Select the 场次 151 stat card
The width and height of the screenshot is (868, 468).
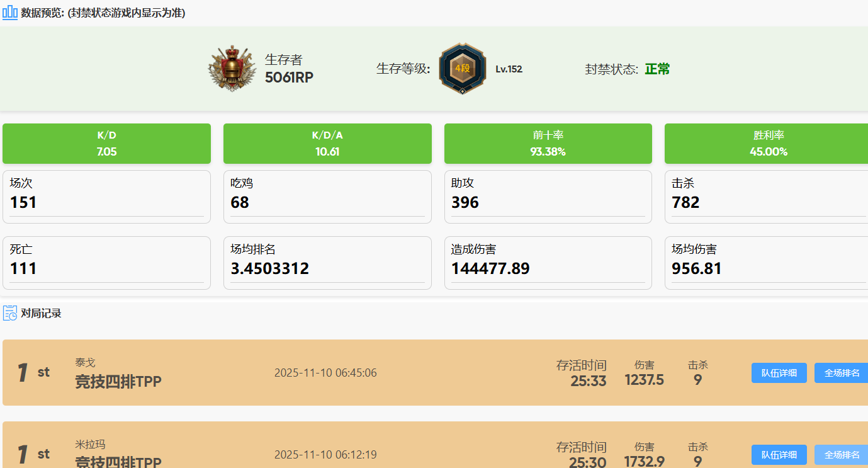[106, 197]
